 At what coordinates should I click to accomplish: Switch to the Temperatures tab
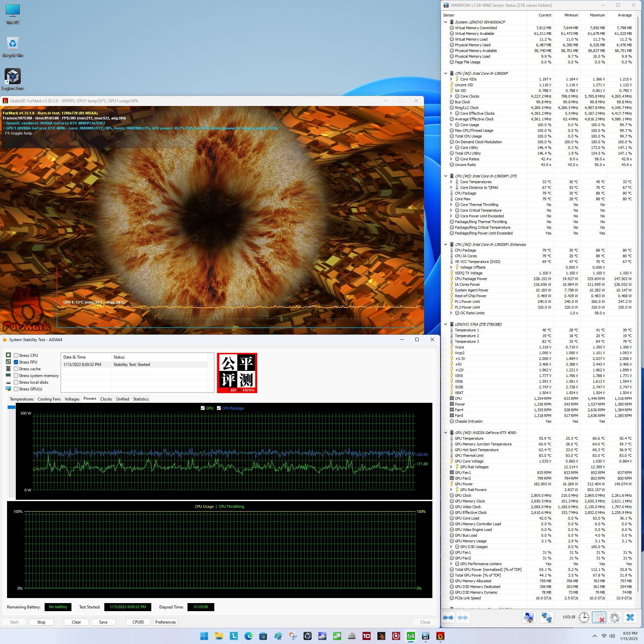(21, 399)
